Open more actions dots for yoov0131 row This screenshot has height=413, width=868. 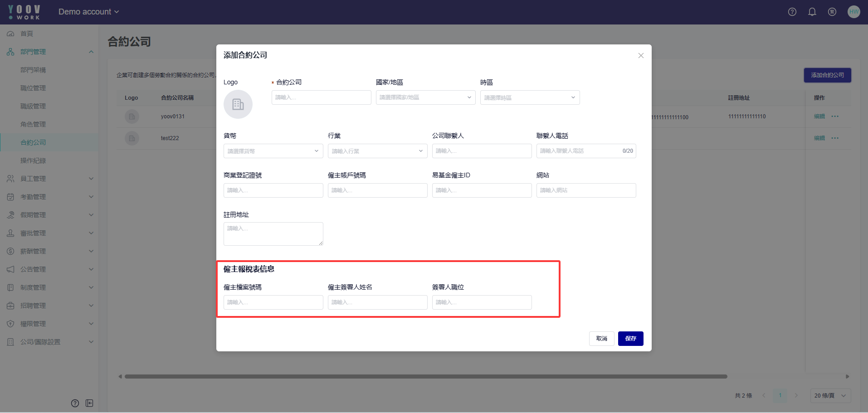tap(834, 117)
